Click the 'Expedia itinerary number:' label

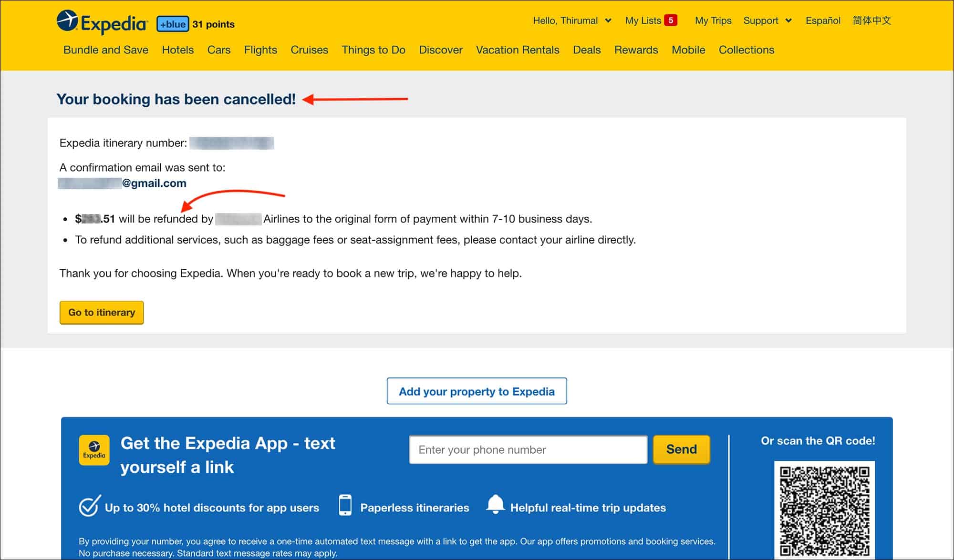coord(123,143)
